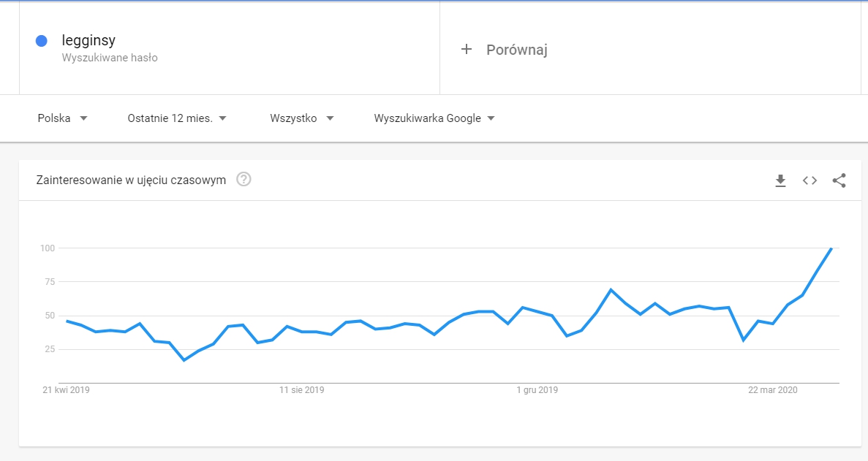This screenshot has width=868, height=461.
Task: Click the 22 mar 2020 axis label
Action: (772, 390)
